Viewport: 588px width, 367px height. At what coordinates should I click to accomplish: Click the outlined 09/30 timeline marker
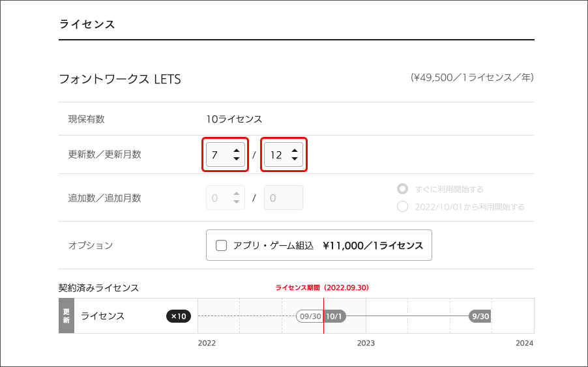[x=309, y=316]
